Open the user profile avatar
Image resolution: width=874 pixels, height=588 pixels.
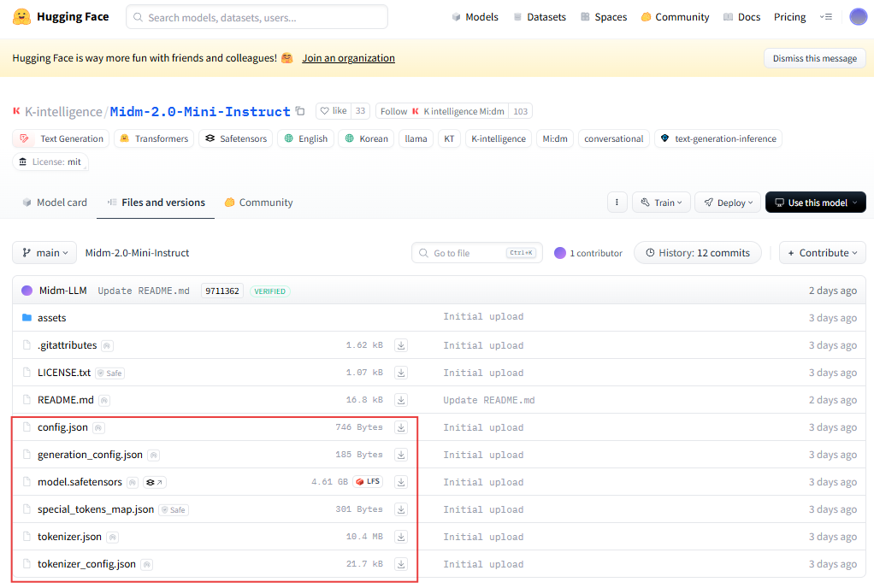tap(858, 17)
